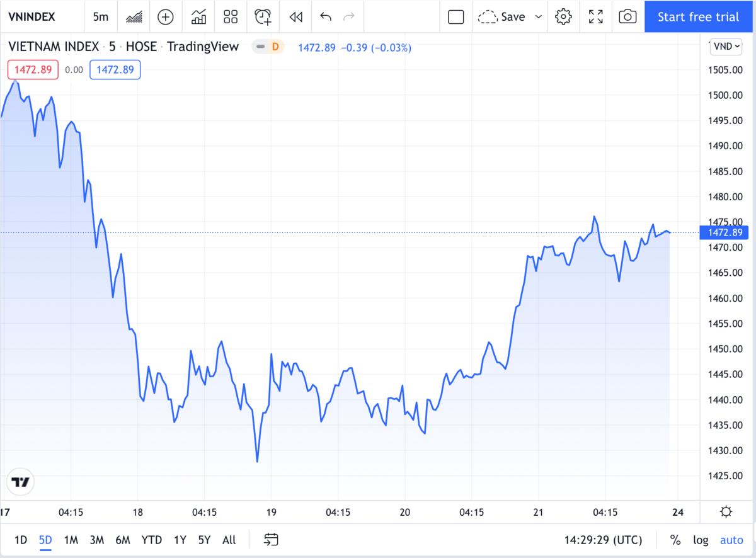
Task: Start bar replay mode
Action: tap(296, 17)
